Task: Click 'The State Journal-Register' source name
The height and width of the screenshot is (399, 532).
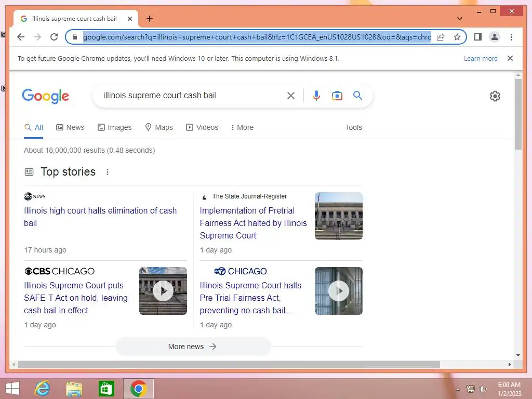Action: pyautogui.click(x=249, y=196)
